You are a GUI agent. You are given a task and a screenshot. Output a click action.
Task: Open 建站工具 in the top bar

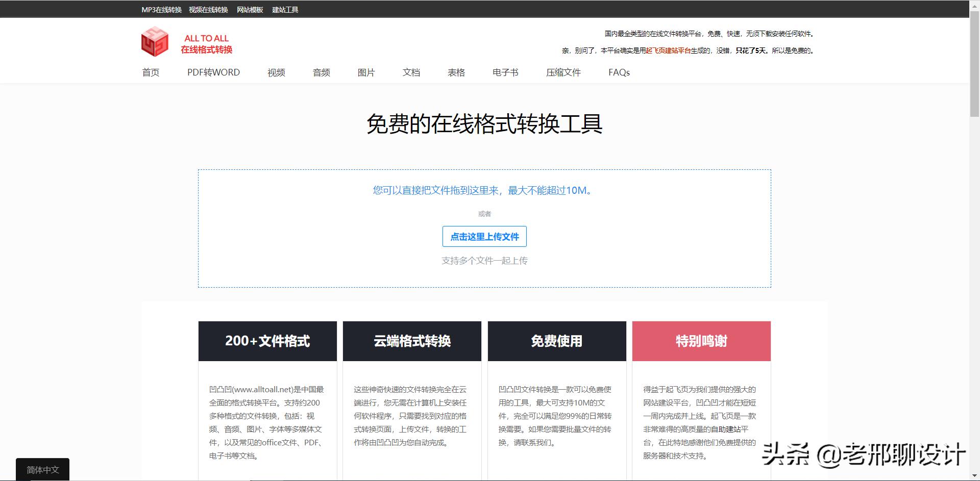tap(285, 9)
